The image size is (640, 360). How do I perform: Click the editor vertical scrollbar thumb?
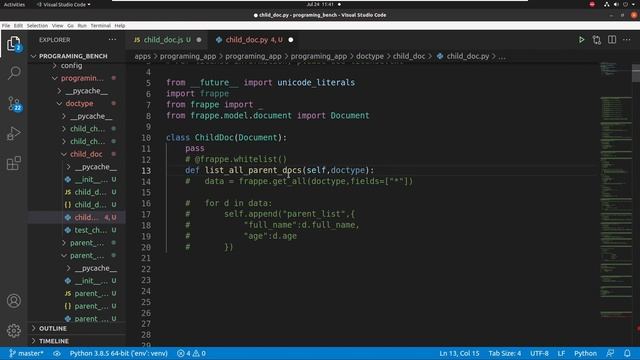[636, 73]
